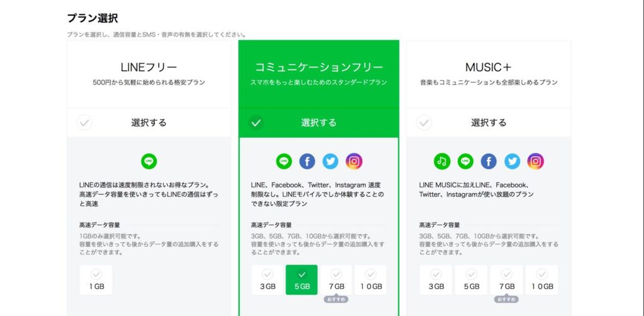Click the LINE MUSIC note icon

pyautogui.click(x=442, y=161)
